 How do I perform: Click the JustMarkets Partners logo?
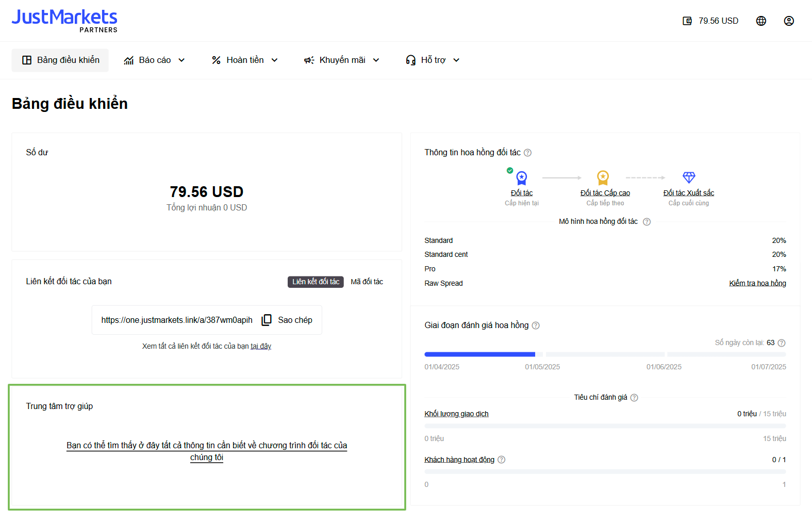coord(64,21)
